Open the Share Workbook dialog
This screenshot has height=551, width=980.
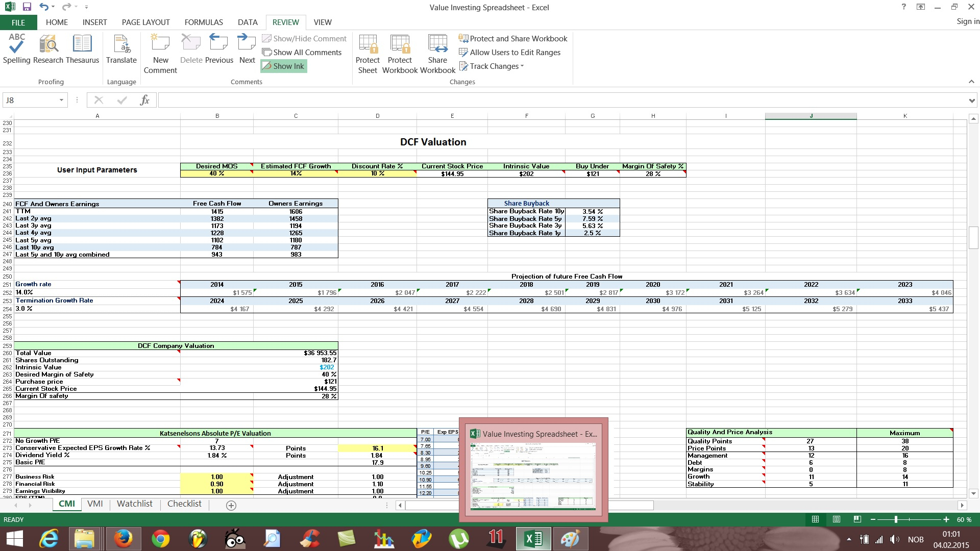(x=437, y=54)
